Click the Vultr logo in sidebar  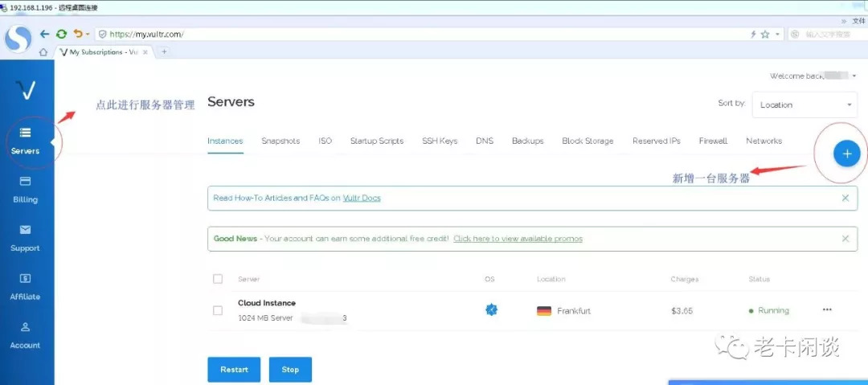tap(26, 90)
